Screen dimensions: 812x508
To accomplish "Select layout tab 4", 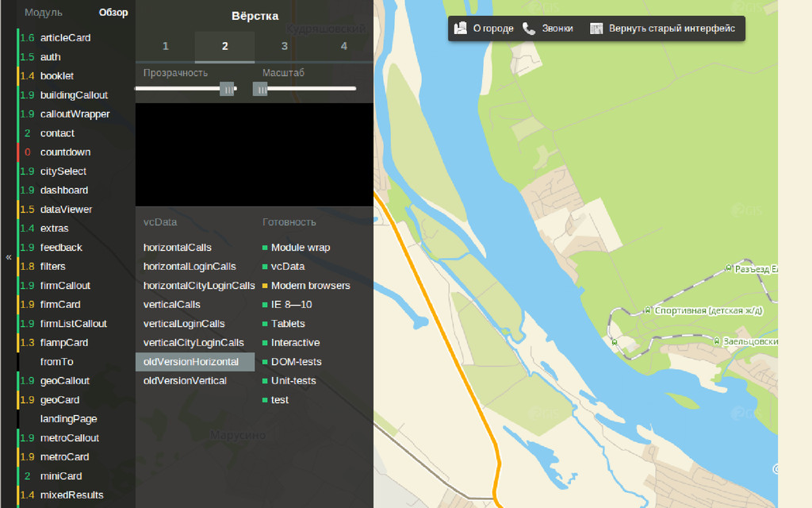I will tap(344, 46).
